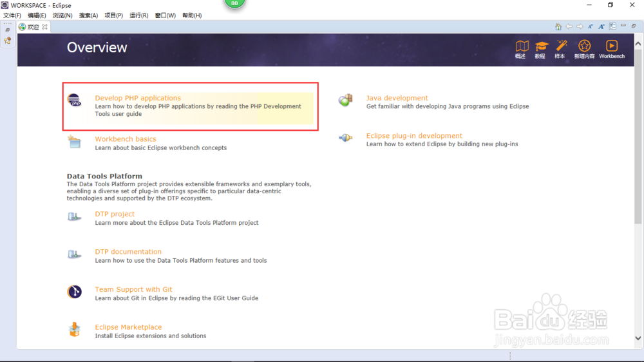Go to the Workbench play icon
The height and width of the screenshot is (362, 644).
612,50
